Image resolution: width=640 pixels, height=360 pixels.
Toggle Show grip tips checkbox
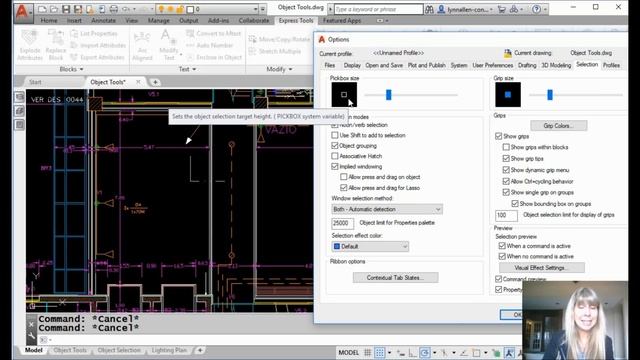coord(506,158)
